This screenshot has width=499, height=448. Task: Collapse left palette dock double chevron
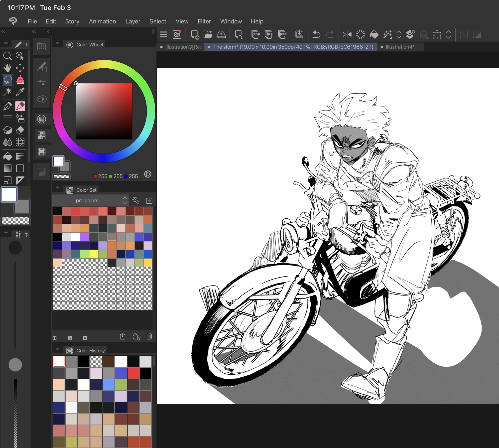click(x=3, y=31)
